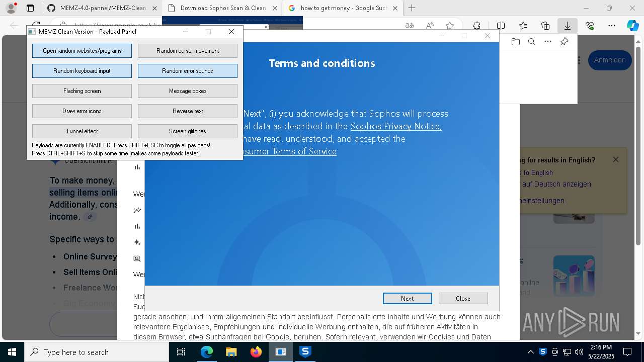The image size is (644, 362).
Task: Open the Sophos Privacy Notice link
Action: point(396,126)
